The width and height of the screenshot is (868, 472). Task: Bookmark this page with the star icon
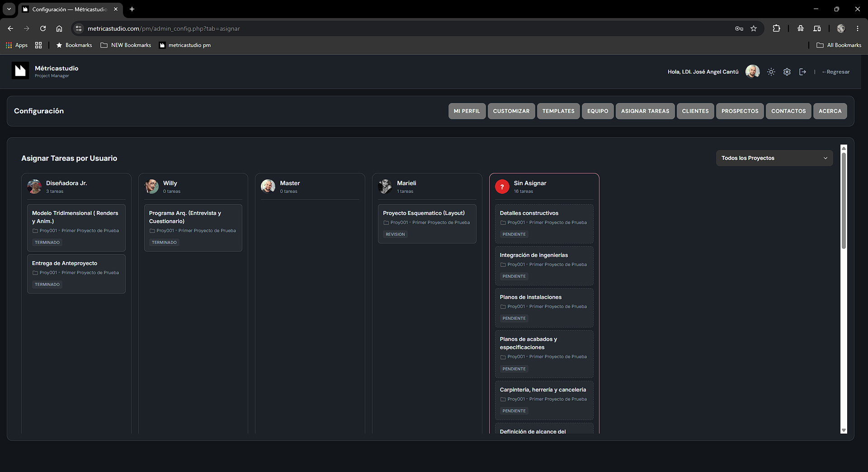pyautogui.click(x=754, y=28)
